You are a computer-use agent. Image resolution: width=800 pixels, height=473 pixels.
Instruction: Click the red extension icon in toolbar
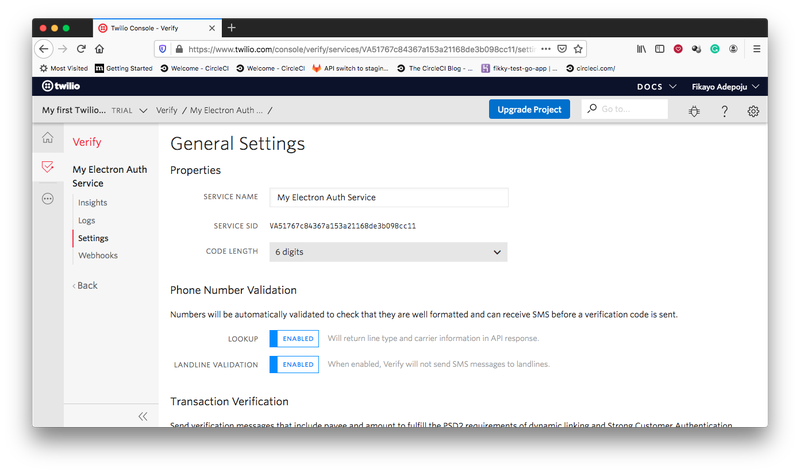point(678,49)
